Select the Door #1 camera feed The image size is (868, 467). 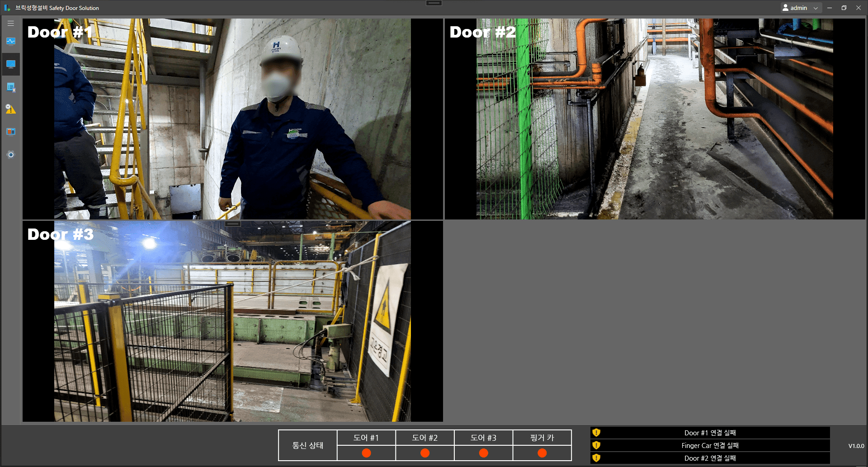pos(233,119)
